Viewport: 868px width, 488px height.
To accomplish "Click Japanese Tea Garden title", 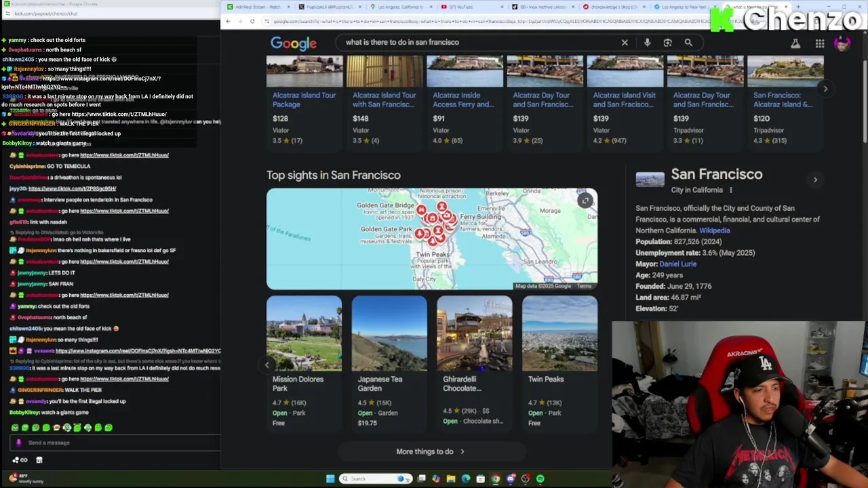I will 380,384.
